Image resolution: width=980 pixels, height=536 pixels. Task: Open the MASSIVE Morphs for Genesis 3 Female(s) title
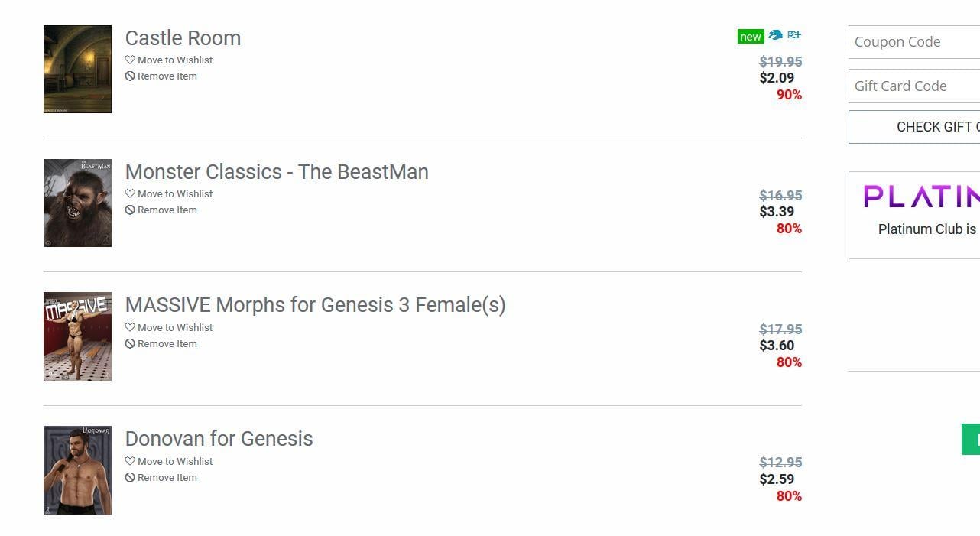tap(315, 305)
